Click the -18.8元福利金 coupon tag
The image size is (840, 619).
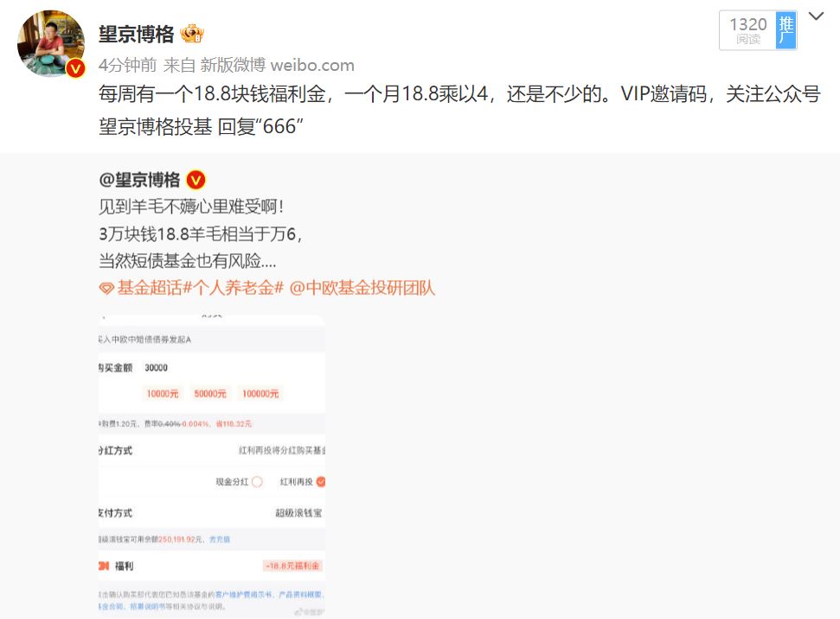point(293,565)
